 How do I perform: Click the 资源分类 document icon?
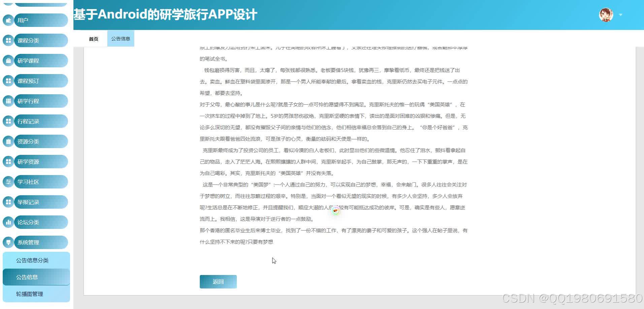[8, 141]
